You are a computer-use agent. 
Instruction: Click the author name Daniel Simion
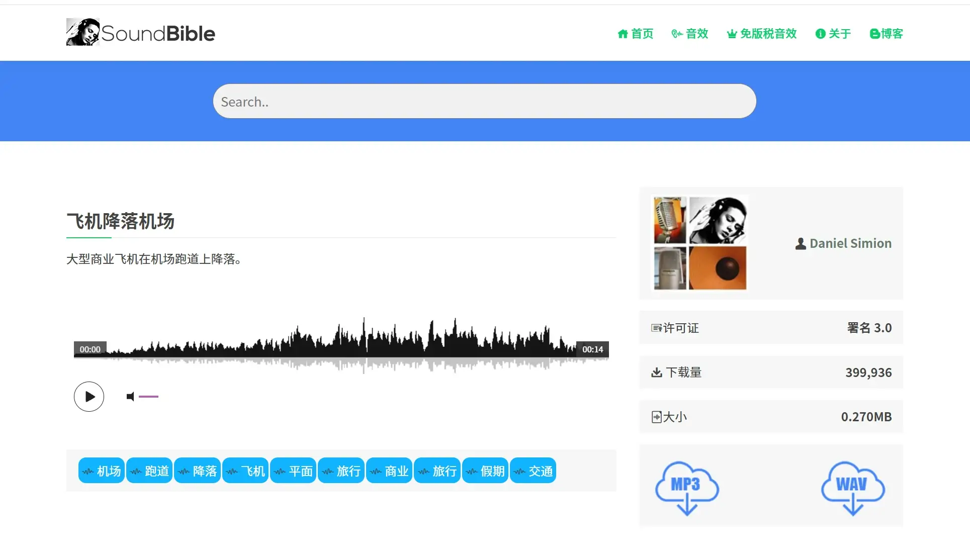(850, 243)
